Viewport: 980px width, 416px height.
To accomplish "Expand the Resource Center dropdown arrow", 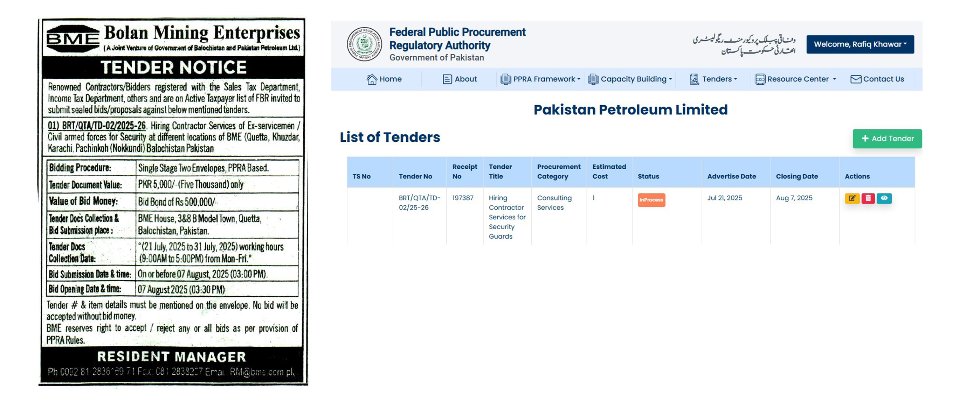I will click(x=834, y=79).
